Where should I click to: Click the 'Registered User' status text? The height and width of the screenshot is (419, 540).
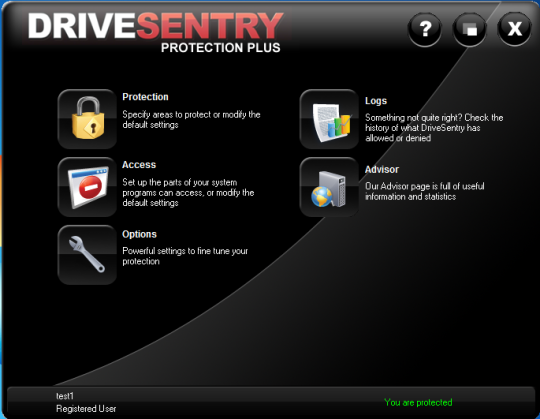coord(86,409)
